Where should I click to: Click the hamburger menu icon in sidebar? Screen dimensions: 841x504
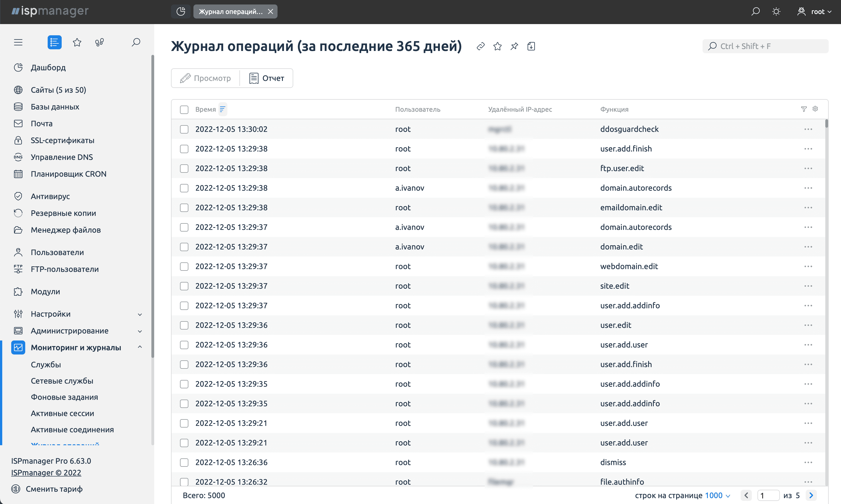point(18,42)
